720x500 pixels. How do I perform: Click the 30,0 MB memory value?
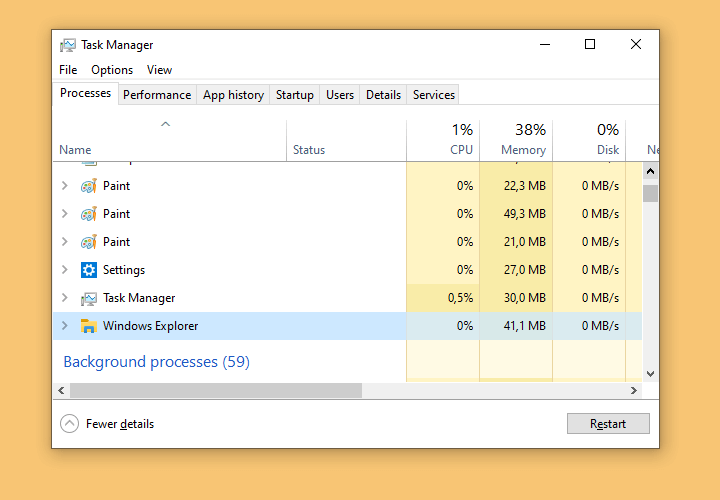(525, 298)
